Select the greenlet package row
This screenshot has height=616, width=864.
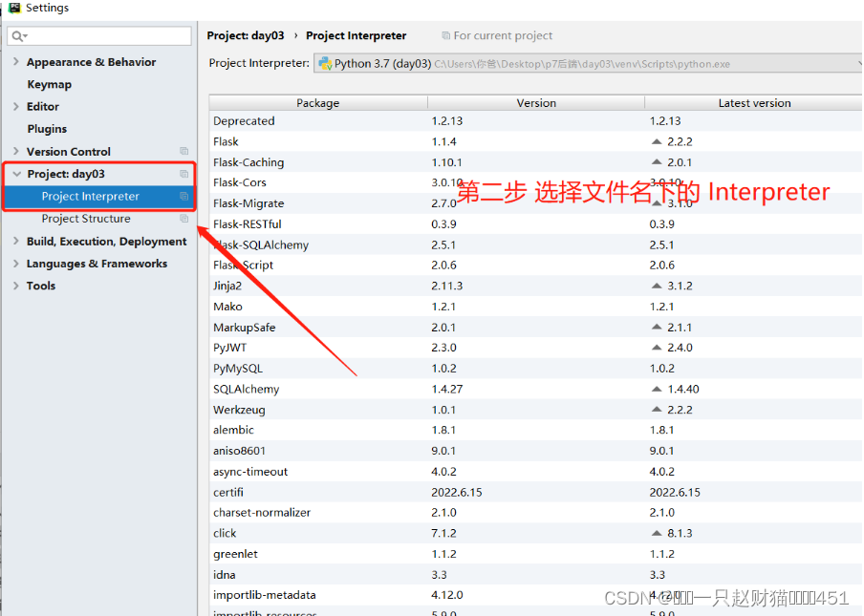coord(535,554)
